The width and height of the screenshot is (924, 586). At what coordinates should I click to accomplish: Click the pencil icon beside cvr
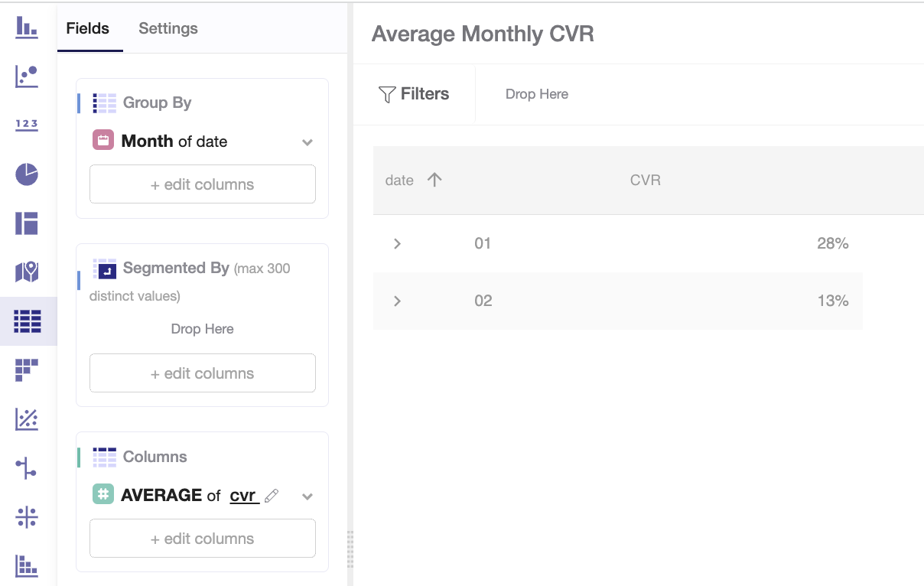point(271,496)
